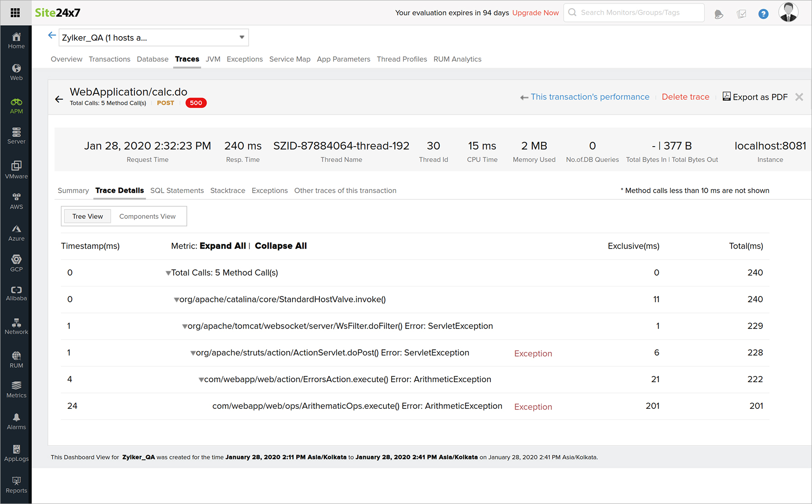The width and height of the screenshot is (812, 504).
Task: Click thread name SZID-87884064-thread-192
Action: [341, 146]
